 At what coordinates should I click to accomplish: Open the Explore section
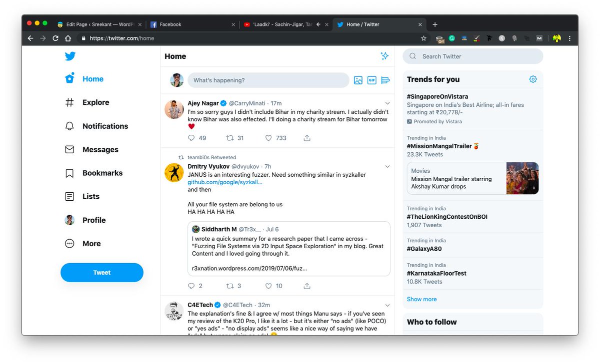[87, 102]
